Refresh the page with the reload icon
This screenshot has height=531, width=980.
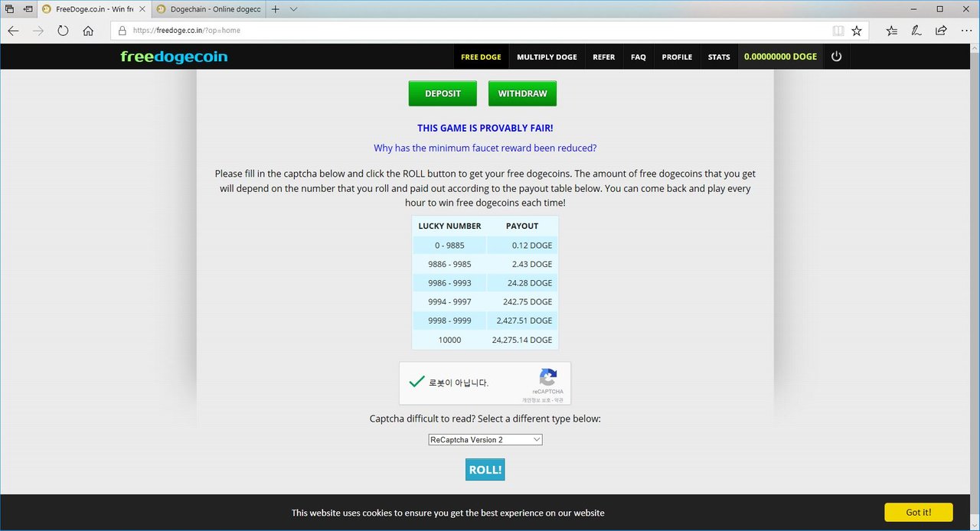click(x=63, y=31)
